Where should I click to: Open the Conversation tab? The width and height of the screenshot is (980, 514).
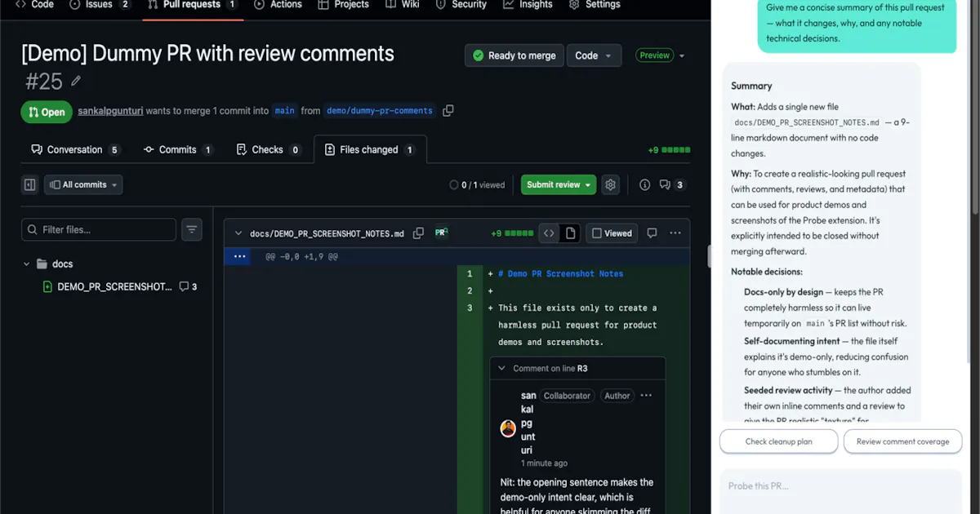pyautogui.click(x=75, y=149)
